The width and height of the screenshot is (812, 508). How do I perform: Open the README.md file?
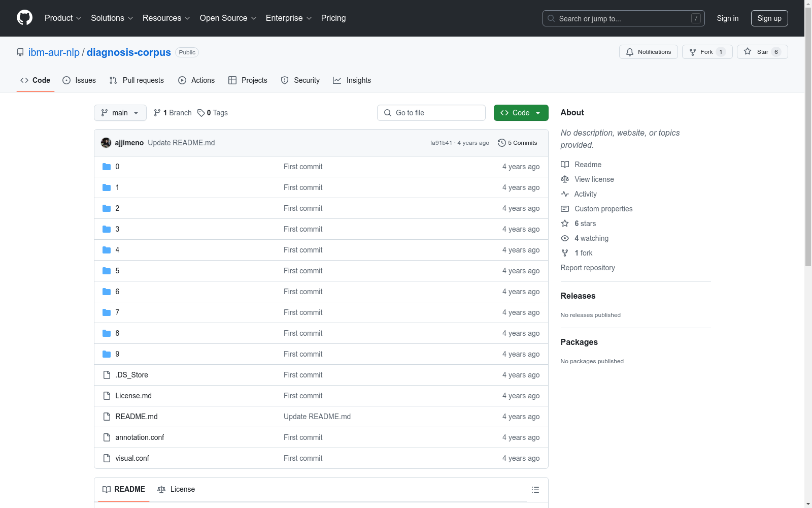(x=137, y=417)
